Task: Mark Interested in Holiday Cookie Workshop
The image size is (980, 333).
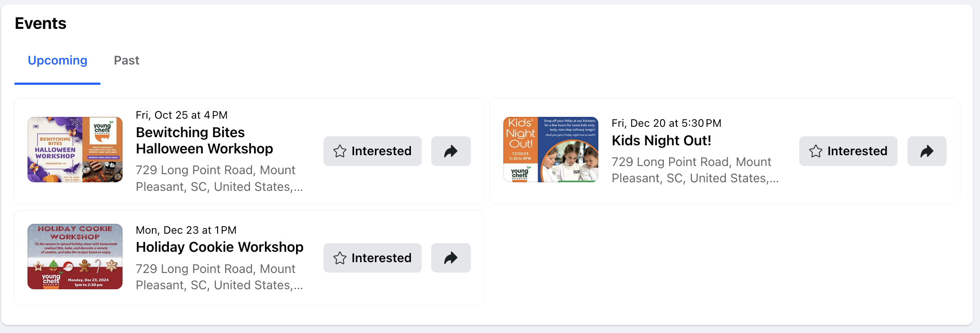Action: (373, 258)
